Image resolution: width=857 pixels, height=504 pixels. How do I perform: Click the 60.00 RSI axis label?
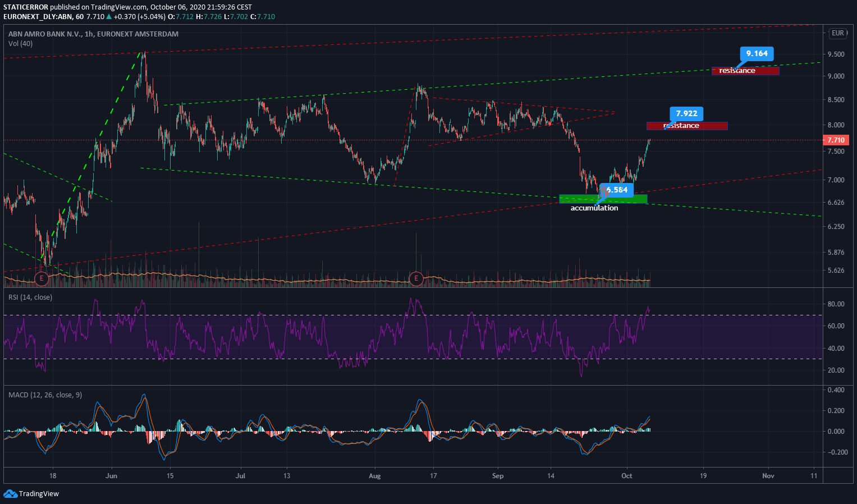[836, 326]
